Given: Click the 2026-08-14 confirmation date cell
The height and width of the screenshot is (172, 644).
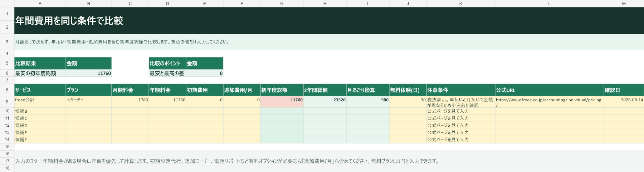Looking at the screenshot, I should [624, 102].
